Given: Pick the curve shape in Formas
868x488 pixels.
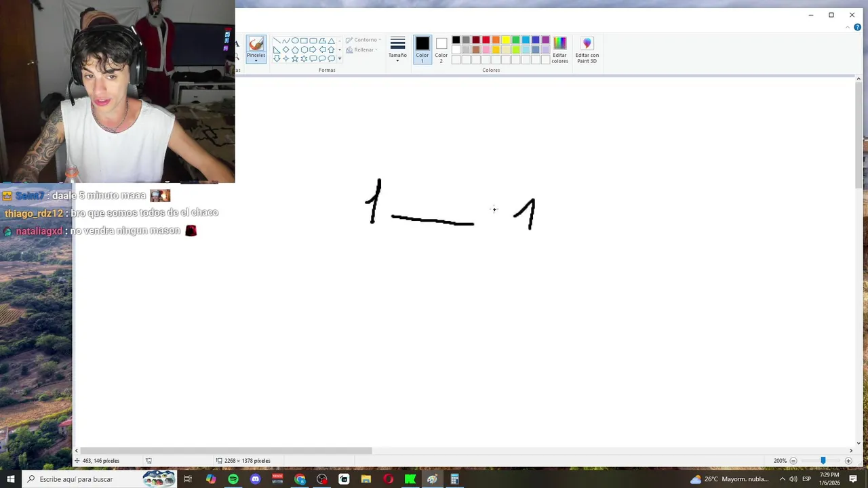Looking at the screenshot, I should click(285, 41).
